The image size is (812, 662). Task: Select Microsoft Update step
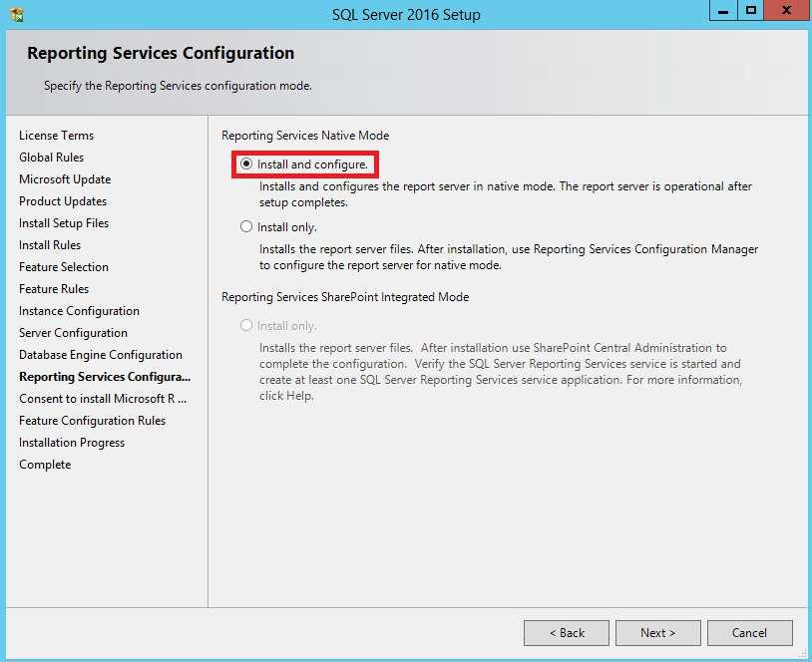coord(65,179)
